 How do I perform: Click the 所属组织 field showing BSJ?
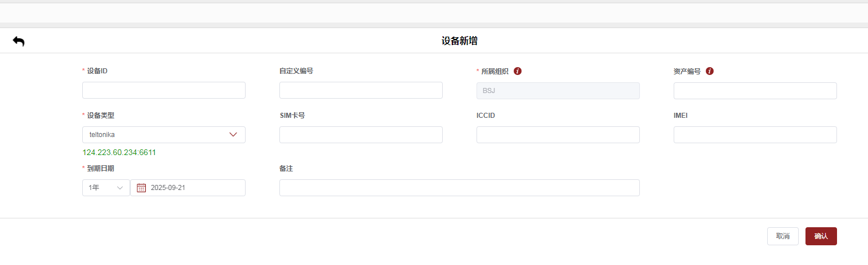click(x=558, y=90)
